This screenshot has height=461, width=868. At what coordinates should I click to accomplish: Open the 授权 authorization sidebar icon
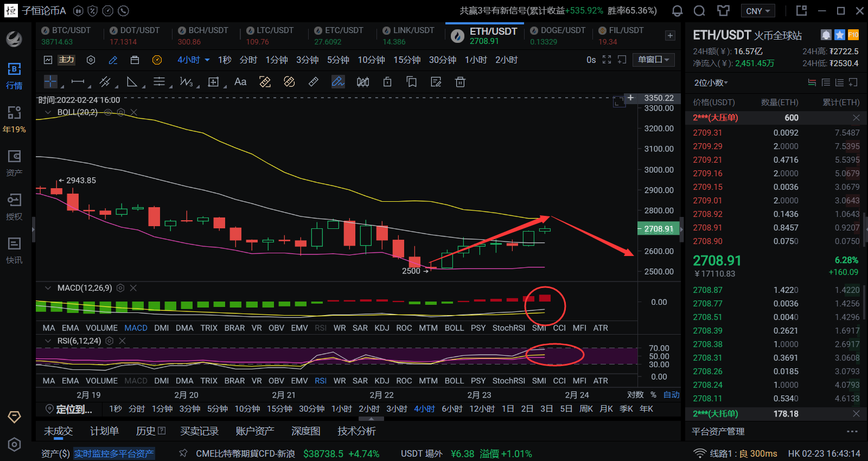coord(14,207)
